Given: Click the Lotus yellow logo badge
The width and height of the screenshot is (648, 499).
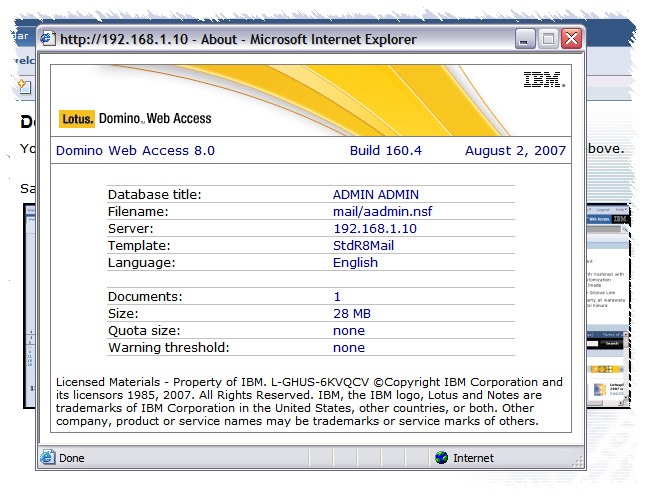Looking at the screenshot, I should pos(77,119).
